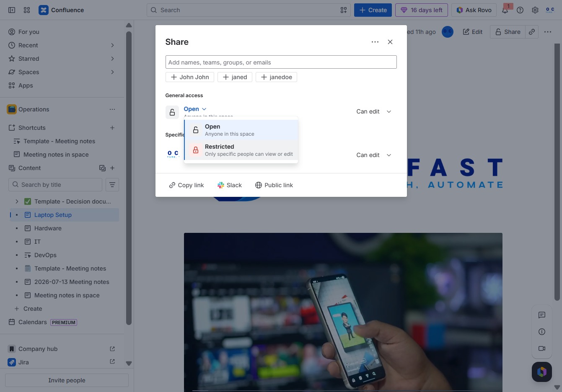Add content with plus next to Content
This screenshot has width=562, height=392.
[x=112, y=168]
